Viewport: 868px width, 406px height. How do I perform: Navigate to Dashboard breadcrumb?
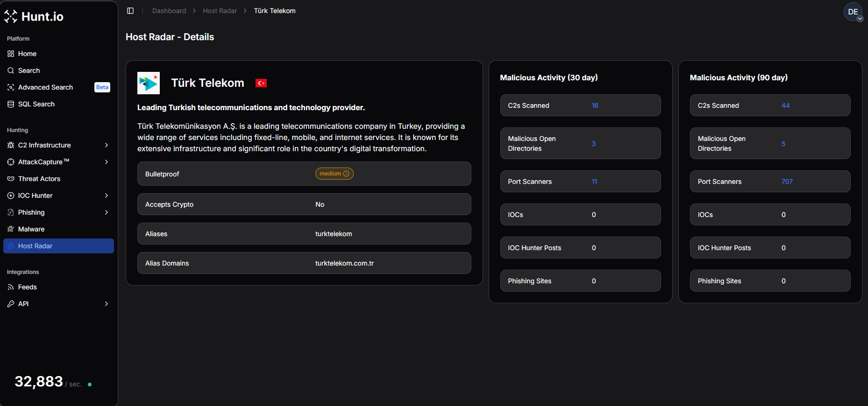(x=169, y=11)
